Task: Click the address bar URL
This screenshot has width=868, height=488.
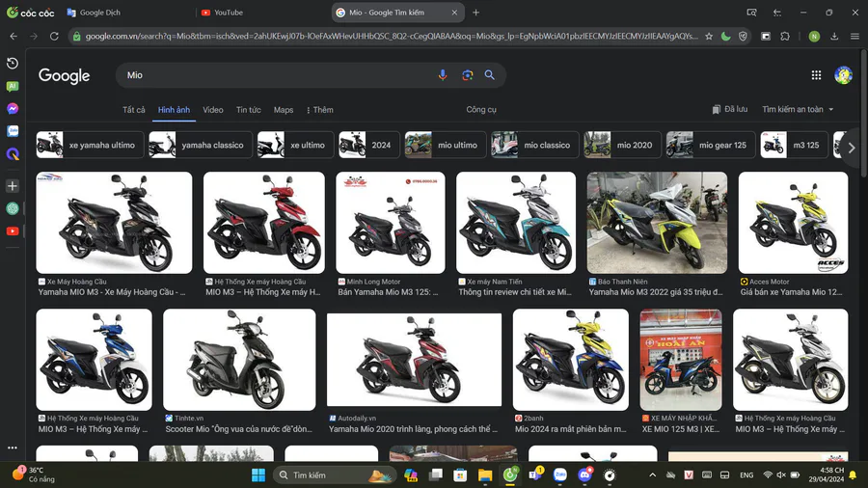Action: click(x=391, y=37)
